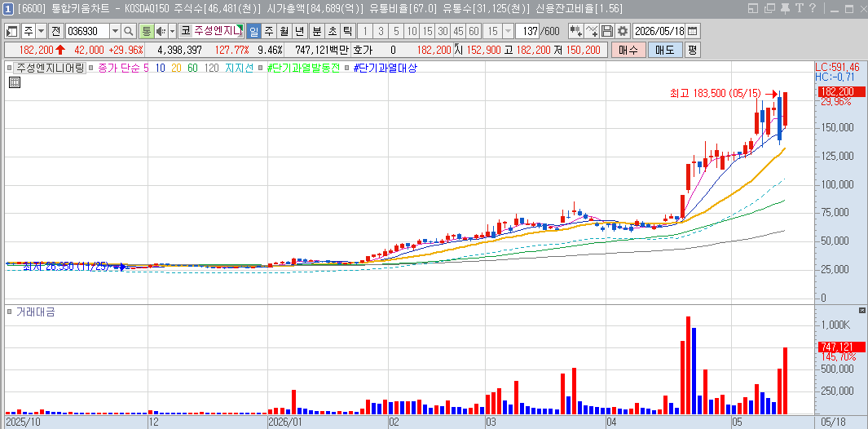
Task: Expand the custom interval dropdown arrow
Action: pos(509,30)
